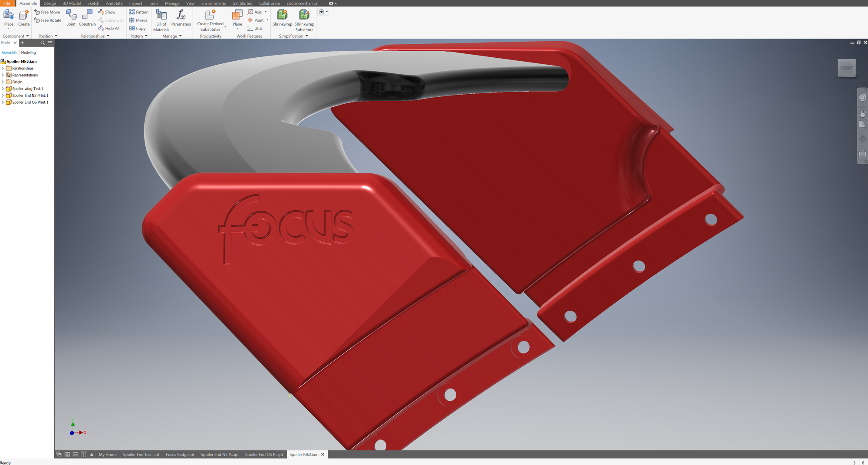
Task: Open the Axis dropdown arrow
Action: [266, 12]
